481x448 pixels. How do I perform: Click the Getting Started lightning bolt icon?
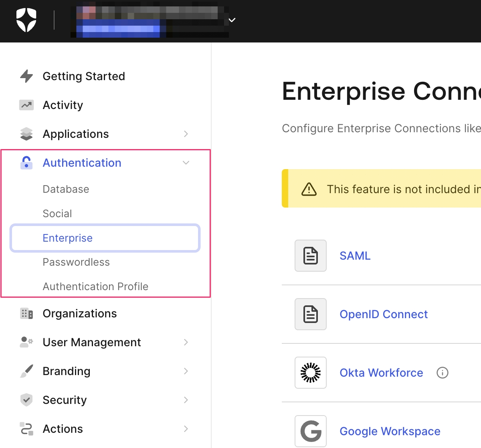[26, 76]
